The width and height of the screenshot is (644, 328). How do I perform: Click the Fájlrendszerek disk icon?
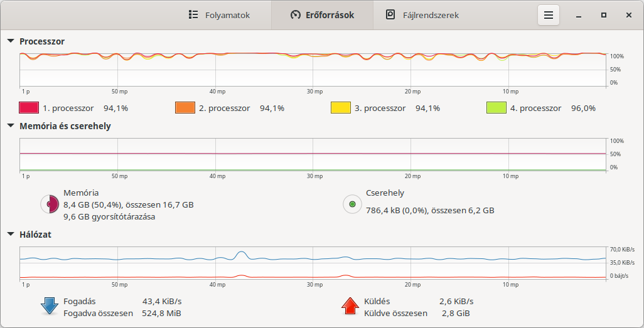[390, 15]
